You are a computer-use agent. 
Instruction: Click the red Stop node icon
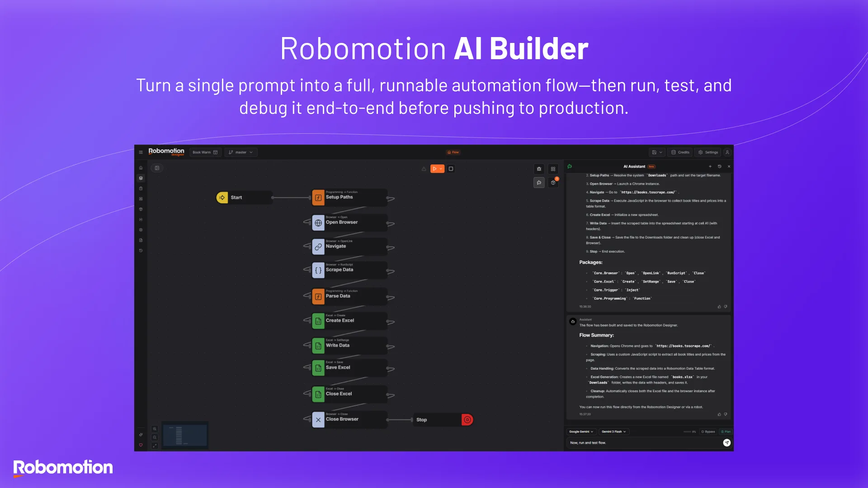tap(467, 420)
